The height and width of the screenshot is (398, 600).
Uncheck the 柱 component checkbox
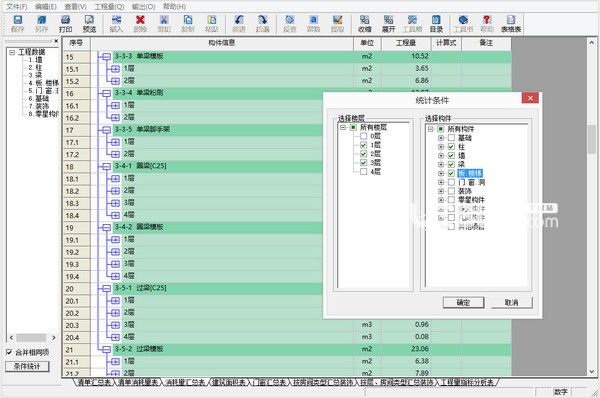[x=452, y=147]
